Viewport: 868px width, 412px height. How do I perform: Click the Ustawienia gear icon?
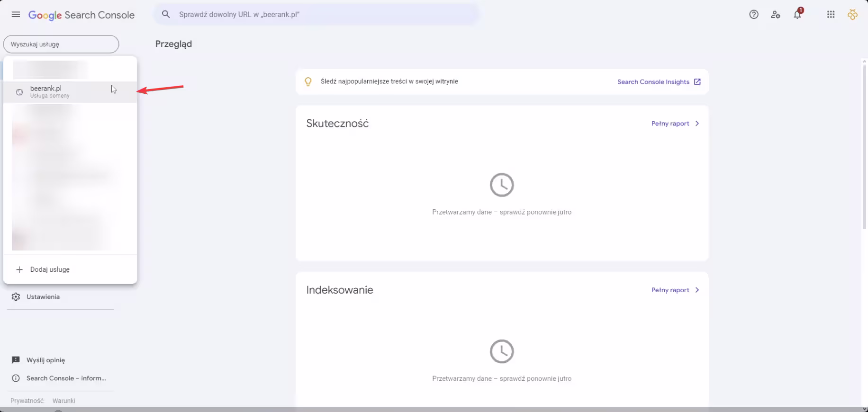[16, 297]
